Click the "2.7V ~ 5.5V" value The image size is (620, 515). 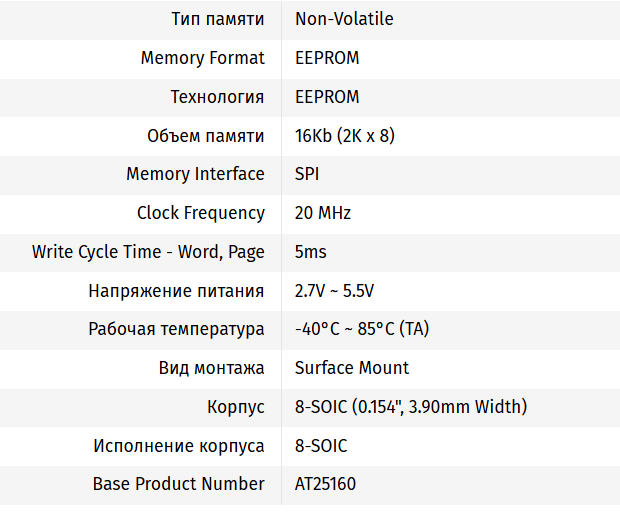[x=335, y=291]
